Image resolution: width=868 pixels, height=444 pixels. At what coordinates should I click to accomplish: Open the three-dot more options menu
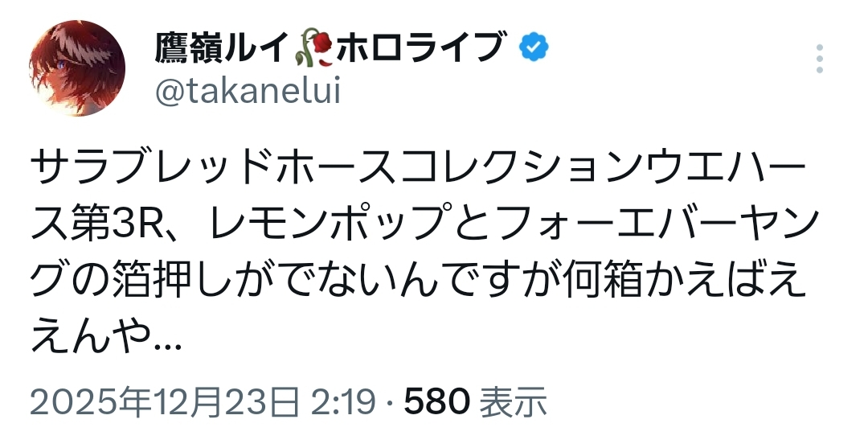(820, 60)
